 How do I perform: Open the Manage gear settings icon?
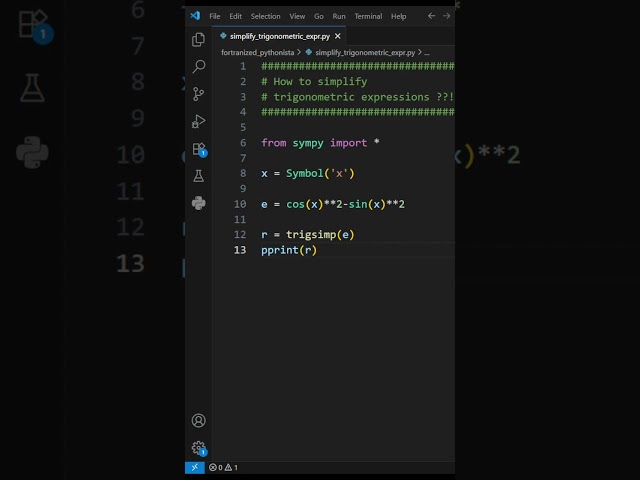199,448
